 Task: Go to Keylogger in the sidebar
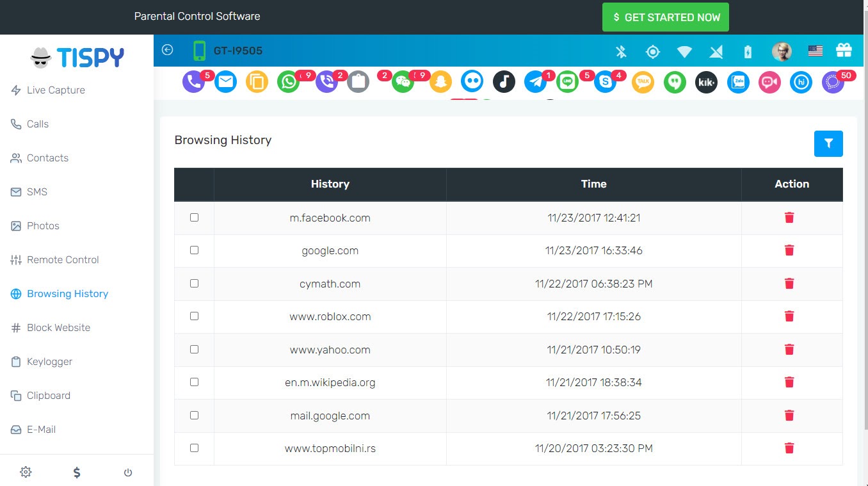click(x=49, y=362)
